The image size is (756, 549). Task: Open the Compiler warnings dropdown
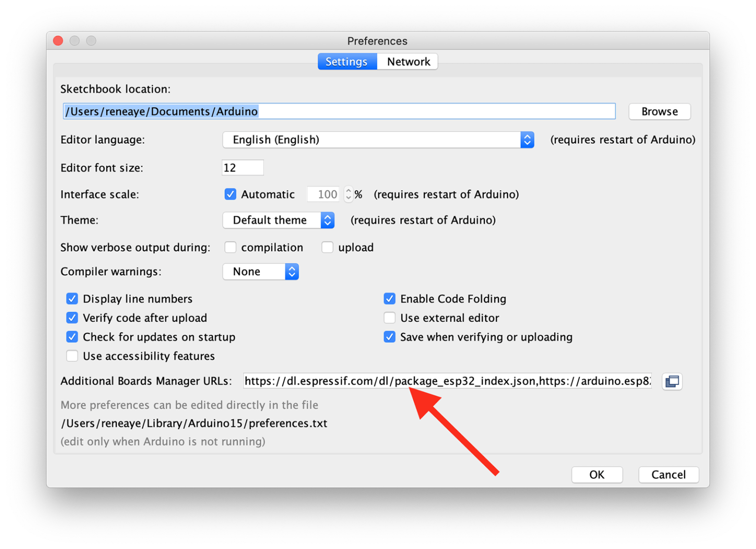pyautogui.click(x=261, y=272)
